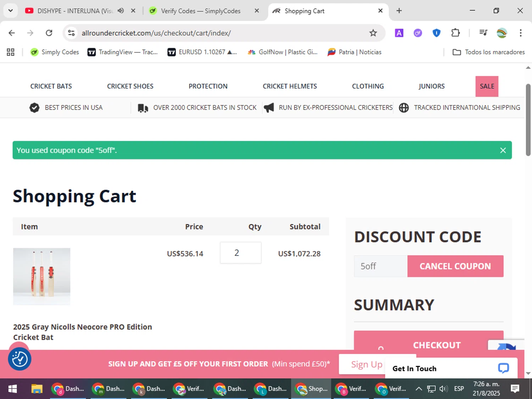Click the megaphone icon
The image size is (532, 399).
tap(269, 107)
